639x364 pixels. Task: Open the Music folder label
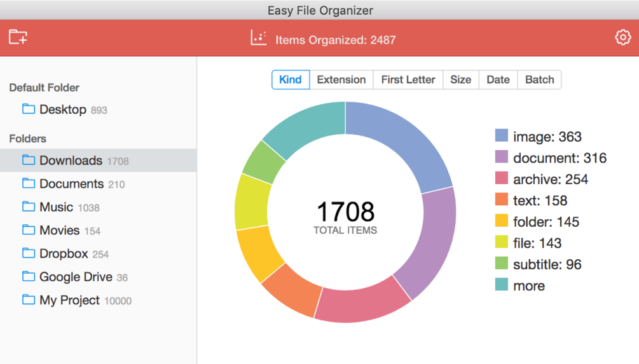(x=56, y=207)
